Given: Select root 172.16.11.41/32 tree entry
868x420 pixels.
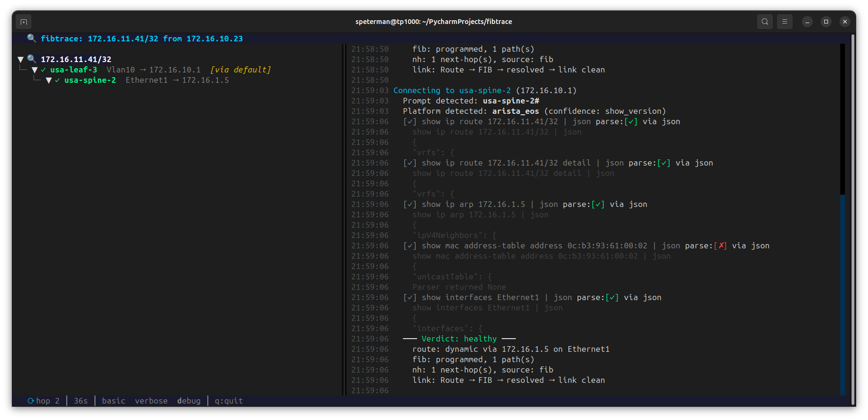Looking at the screenshot, I should 76,59.
